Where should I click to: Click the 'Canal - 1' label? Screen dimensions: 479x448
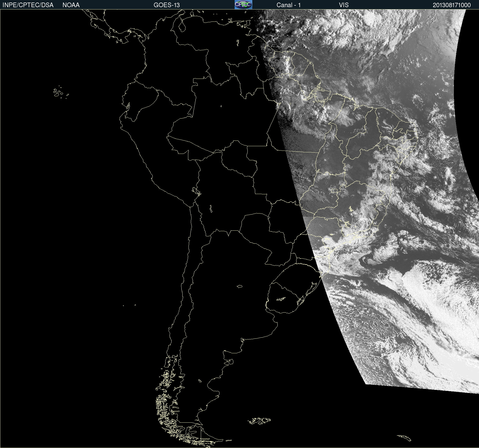pos(289,5)
